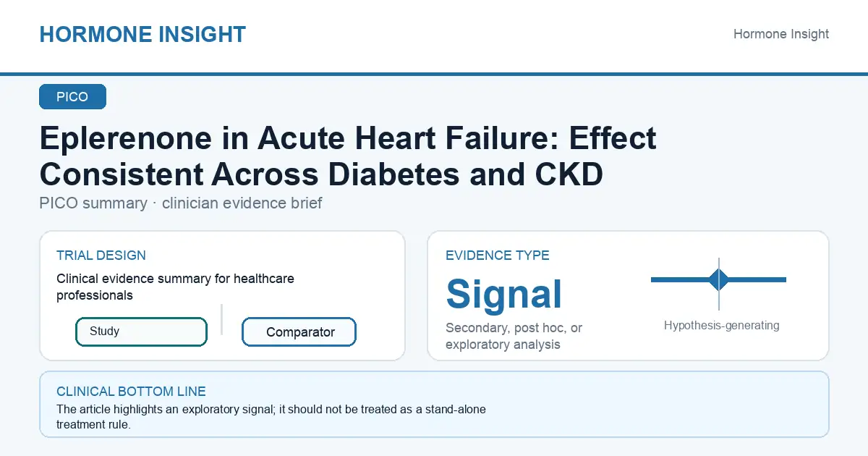Click the diamond marker on the forest plot
868x456 pixels.
pos(719,279)
